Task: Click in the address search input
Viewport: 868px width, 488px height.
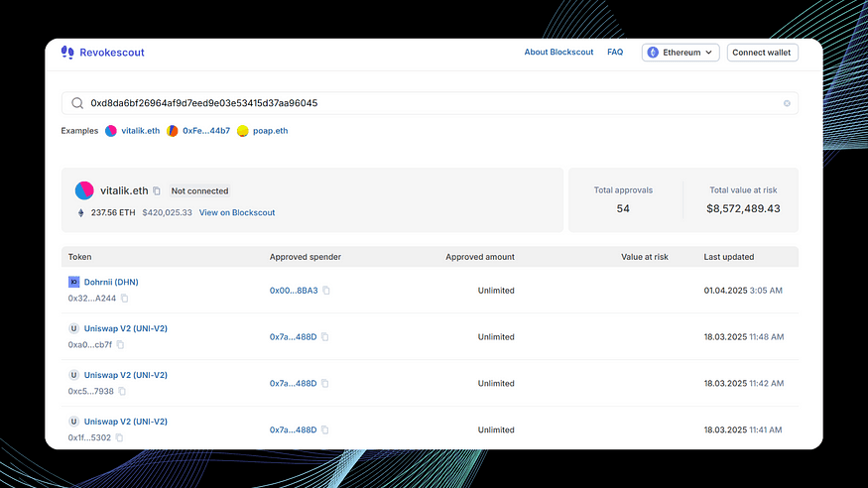Action: coord(430,103)
